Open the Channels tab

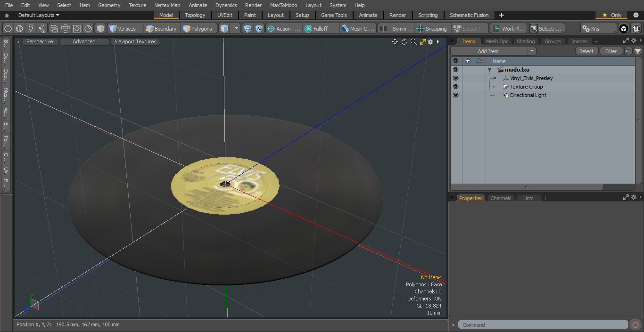coord(501,198)
